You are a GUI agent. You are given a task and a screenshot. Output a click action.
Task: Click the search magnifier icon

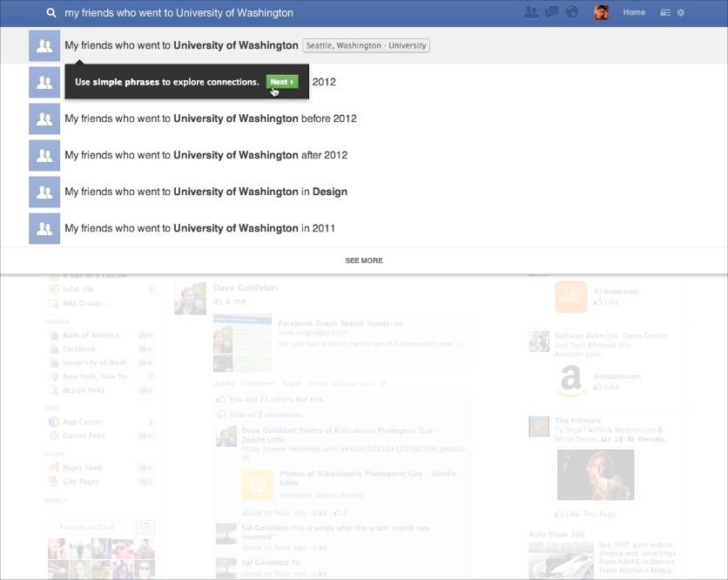(x=51, y=13)
